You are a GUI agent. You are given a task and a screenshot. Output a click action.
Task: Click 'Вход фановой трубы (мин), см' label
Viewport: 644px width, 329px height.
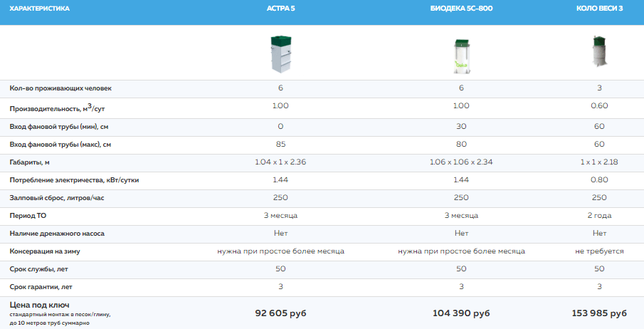(x=59, y=127)
